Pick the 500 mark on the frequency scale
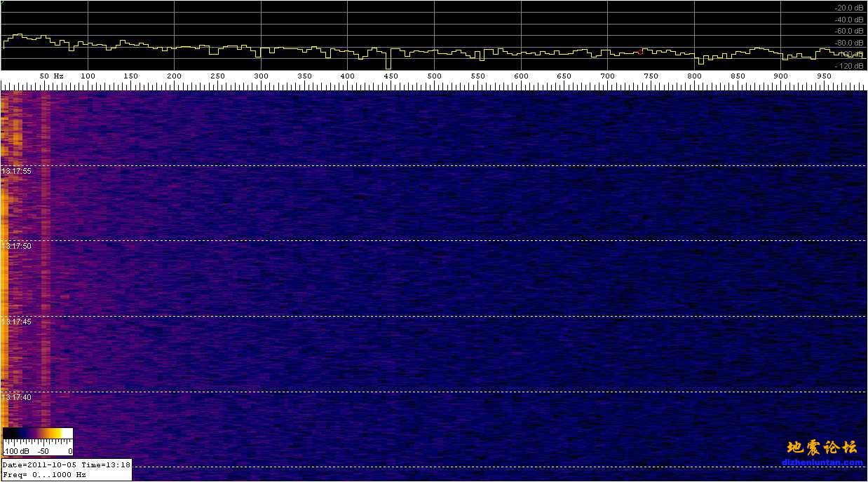868x482 pixels. [434, 76]
